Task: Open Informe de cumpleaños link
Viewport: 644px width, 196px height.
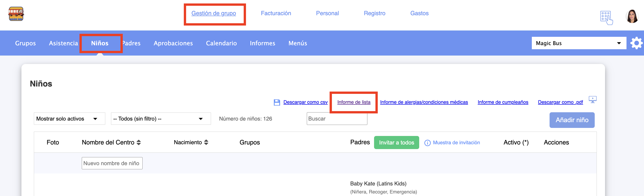Action: click(503, 102)
